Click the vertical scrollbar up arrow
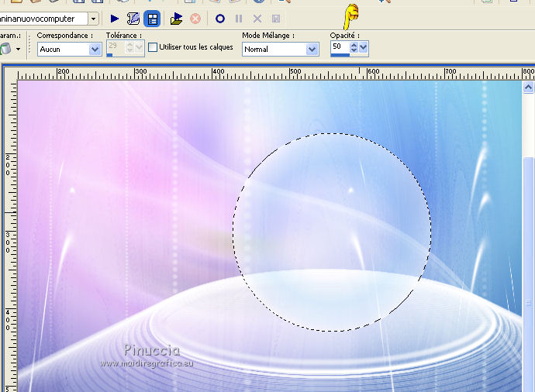 click(x=528, y=88)
